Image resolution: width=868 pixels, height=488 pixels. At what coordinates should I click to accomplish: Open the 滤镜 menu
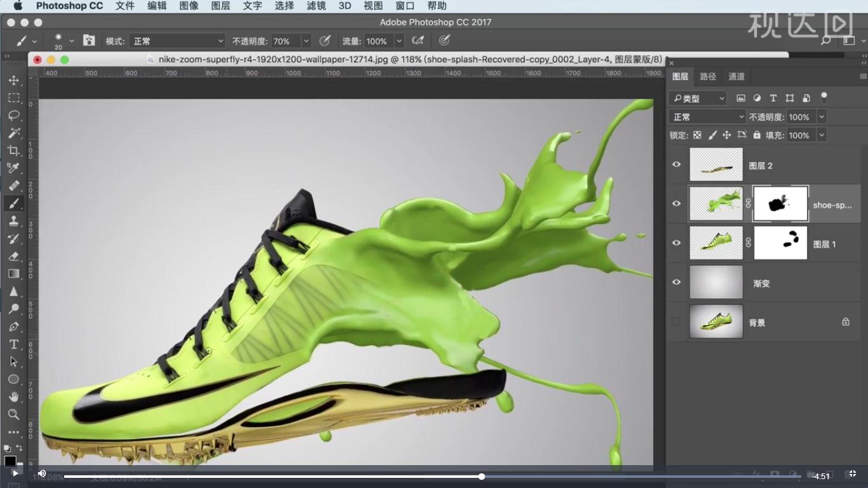[x=316, y=6]
